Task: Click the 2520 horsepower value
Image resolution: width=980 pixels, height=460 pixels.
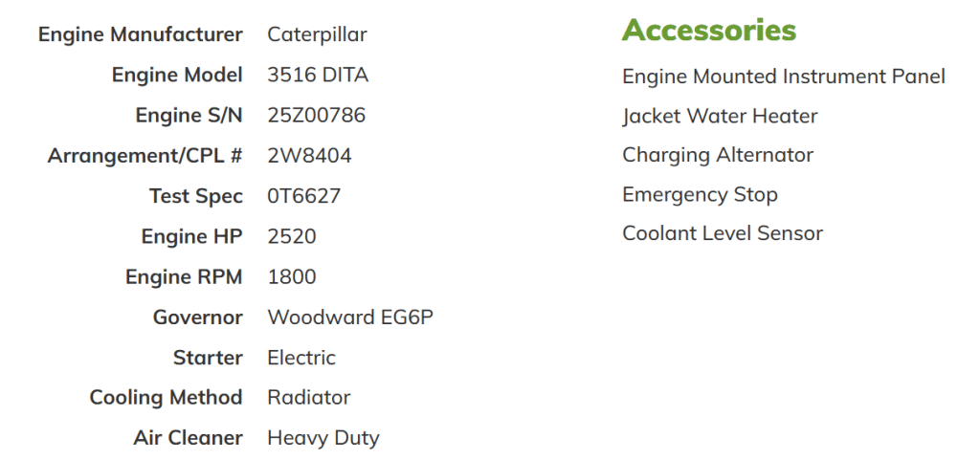Action: [292, 236]
